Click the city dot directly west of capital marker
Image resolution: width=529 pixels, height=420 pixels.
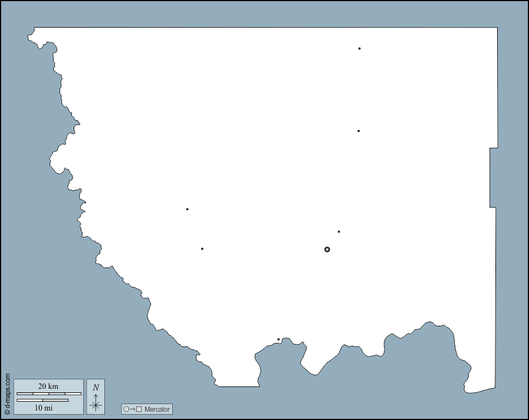point(202,249)
